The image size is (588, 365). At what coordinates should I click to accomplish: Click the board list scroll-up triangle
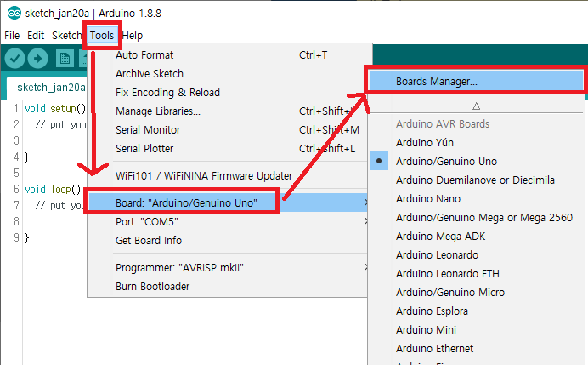pyautogui.click(x=476, y=106)
